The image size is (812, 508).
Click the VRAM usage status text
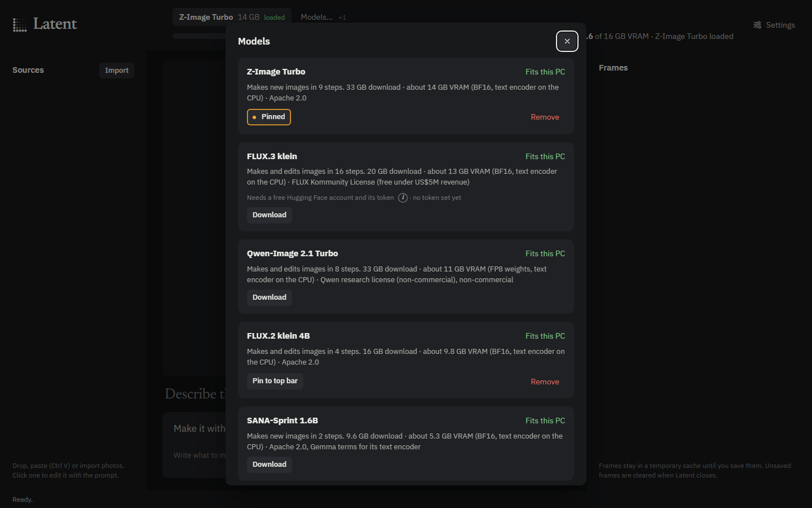tap(660, 36)
